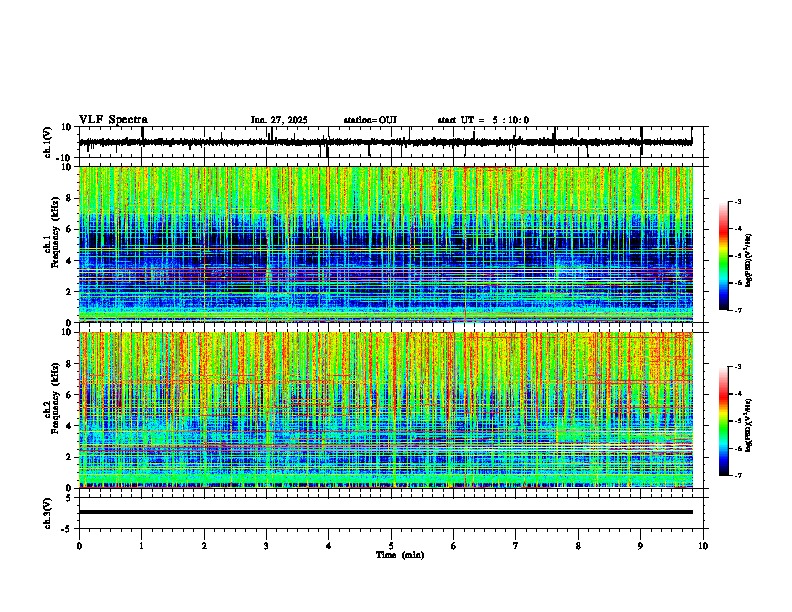Image resolution: width=792 pixels, height=612 pixels.
Task: Click the "-3" tick on ch.1 colorbar
Action: click(738, 202)
